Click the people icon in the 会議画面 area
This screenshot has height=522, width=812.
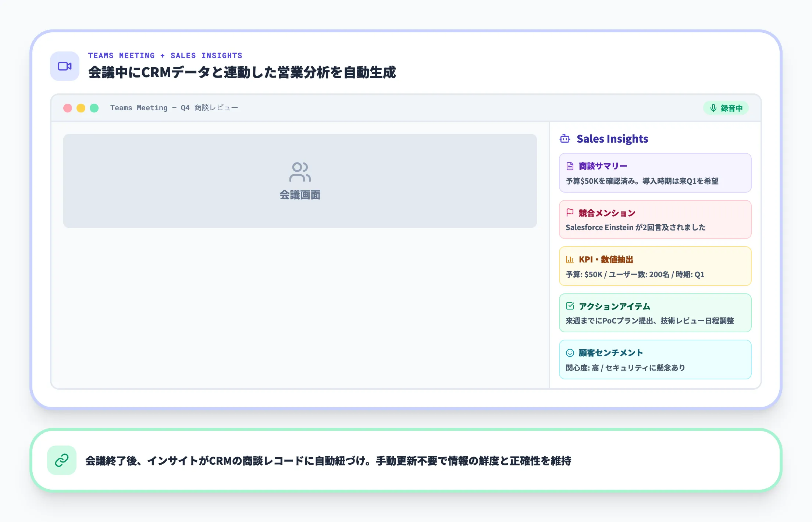point(300,172)
